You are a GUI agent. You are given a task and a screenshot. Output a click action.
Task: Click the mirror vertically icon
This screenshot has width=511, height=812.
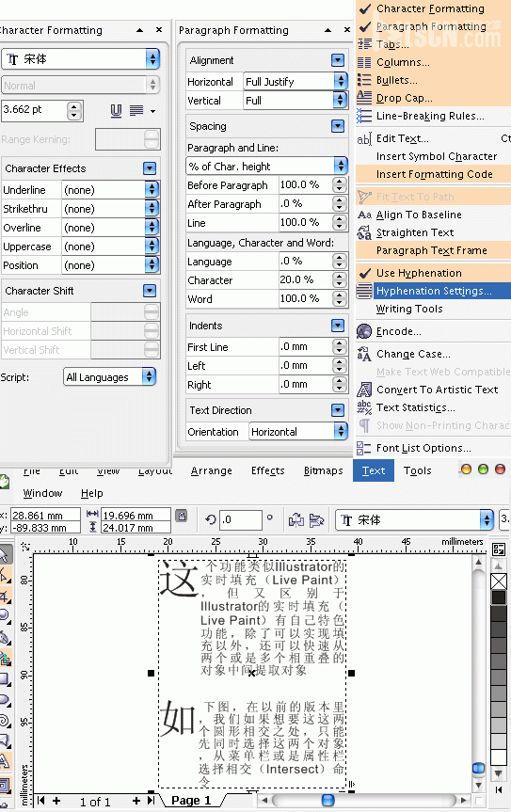point(316,519)
